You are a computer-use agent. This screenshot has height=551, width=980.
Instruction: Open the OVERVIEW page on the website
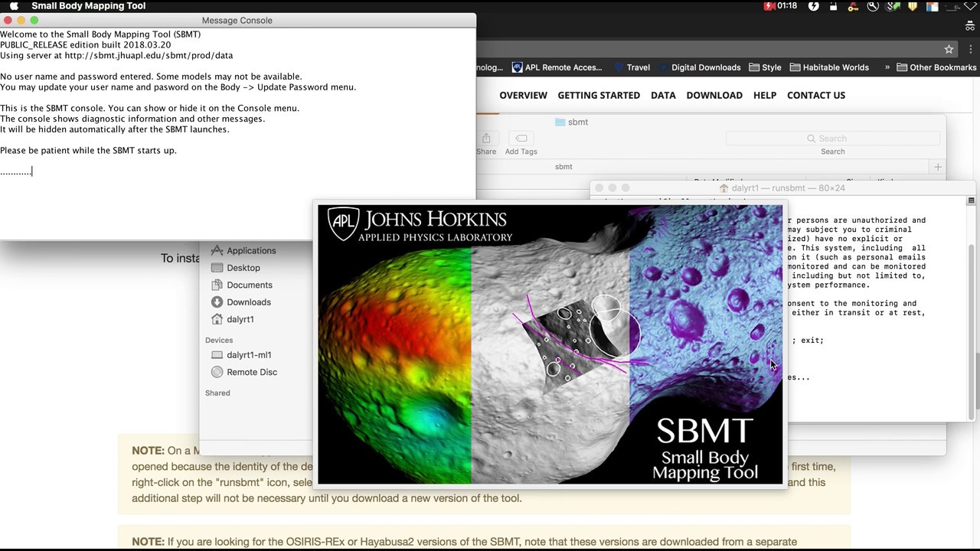tap(523, 95)
